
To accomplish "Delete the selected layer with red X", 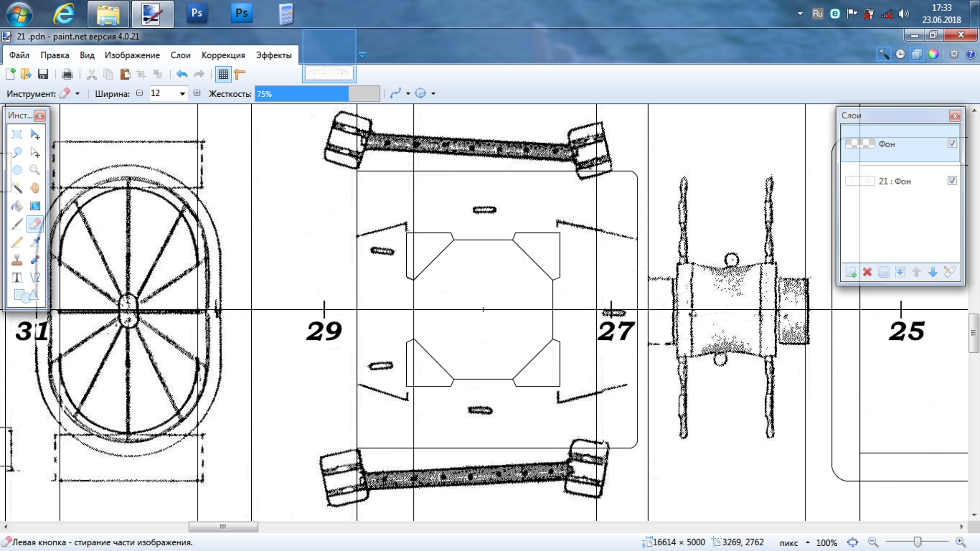I will (867, 272).
